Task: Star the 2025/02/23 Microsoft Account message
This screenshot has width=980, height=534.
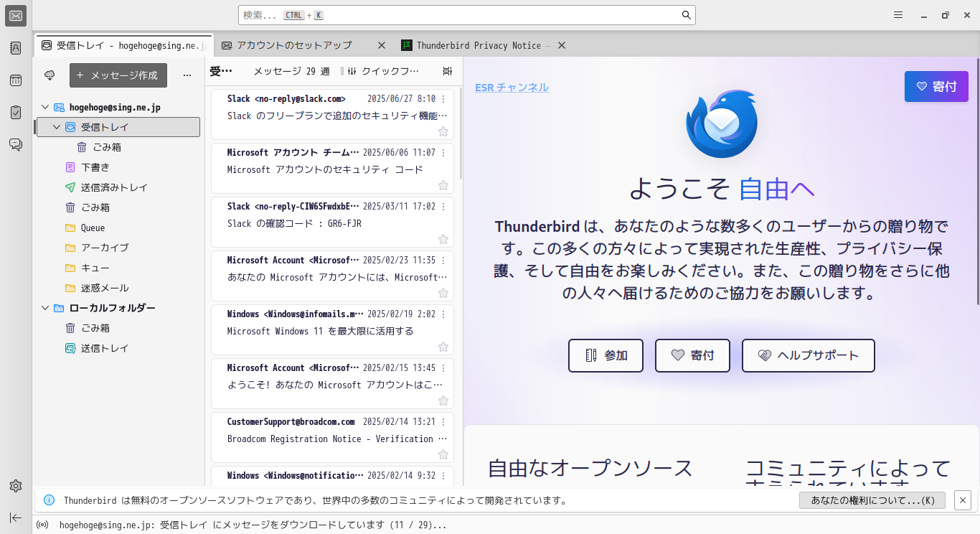Action: [443, 293]
